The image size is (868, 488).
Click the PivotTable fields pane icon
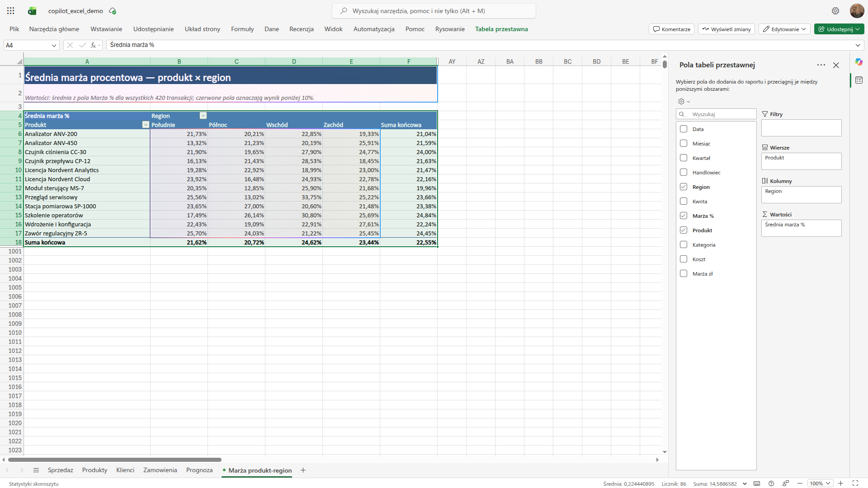(859, 80)
